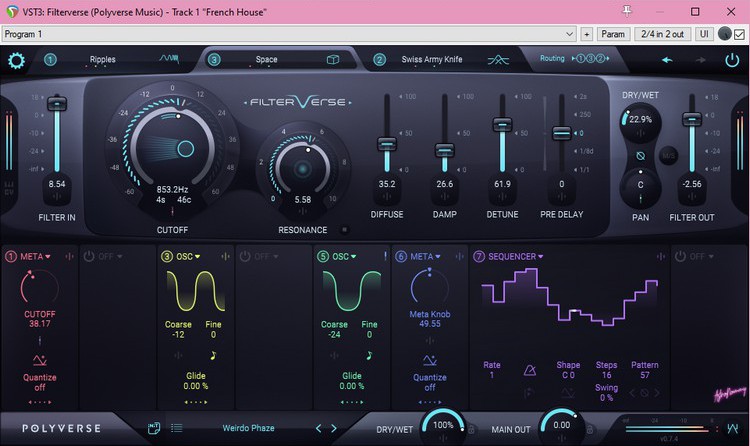
Task: Toggle the M/S mode button
Action: coord(668,156)
